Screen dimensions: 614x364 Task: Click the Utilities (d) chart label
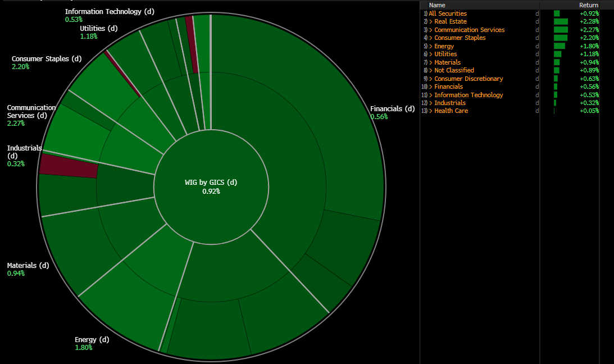point(98,29)
